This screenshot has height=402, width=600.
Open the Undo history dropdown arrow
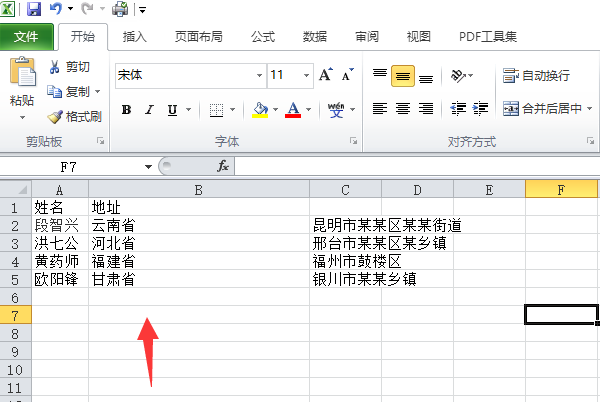tap(70, 8)
